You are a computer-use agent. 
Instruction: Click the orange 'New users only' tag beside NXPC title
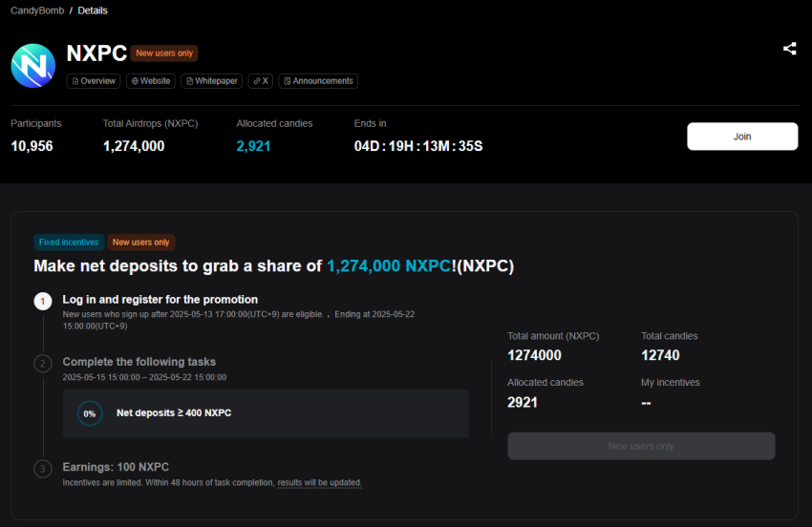tap(164, 53)
